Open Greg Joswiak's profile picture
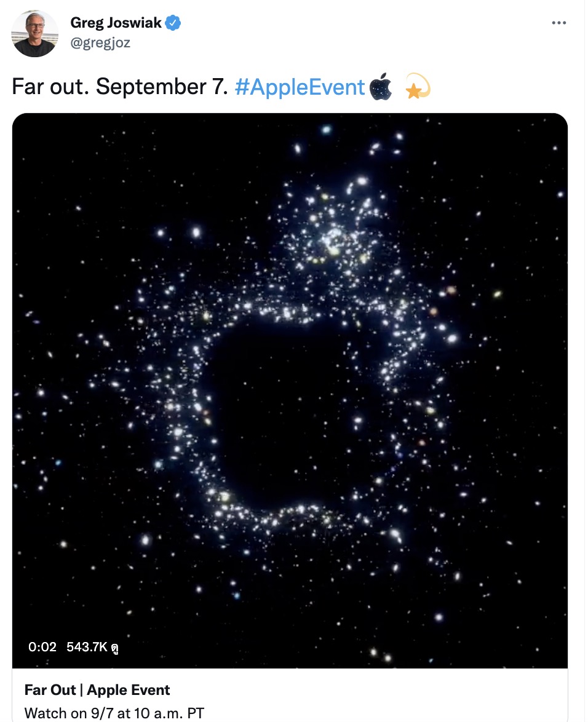This screenshot has height=722, width=588. click(x=34, y=34)
